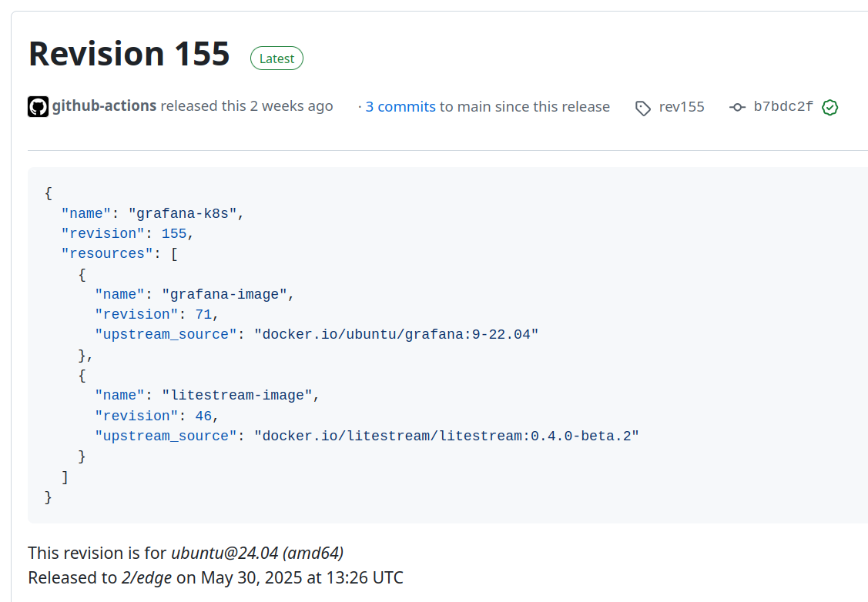
Task: Click the "grafana-k8s" name value in code
Action: [x=186, y=213]
